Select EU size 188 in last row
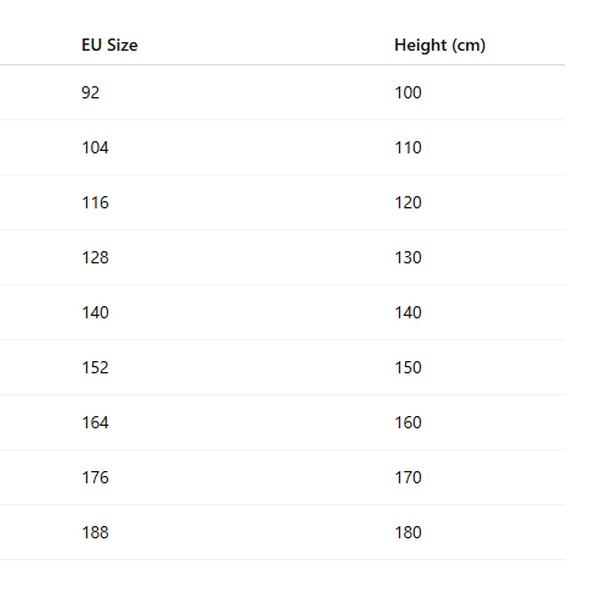This screenshot has width=600, height=600. click(x=95, y=533)
